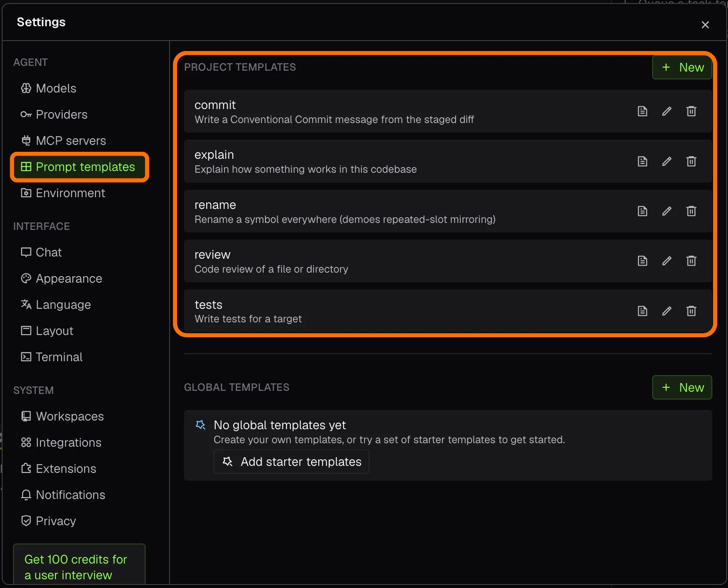Edit the review template
The height and width of the screenshot is (588, 728).
pos(667,261)
